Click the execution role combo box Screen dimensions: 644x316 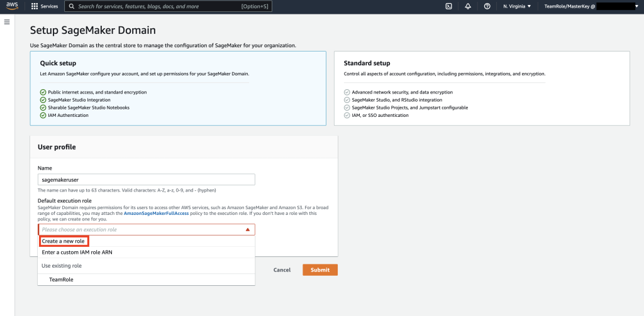click(x=146, y=229)
